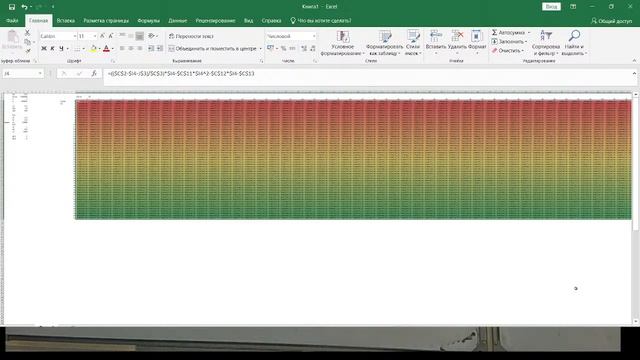Toggle Переносить текст wrap option
The width and height of the screenshot is (640, 360).
[191, 36]
